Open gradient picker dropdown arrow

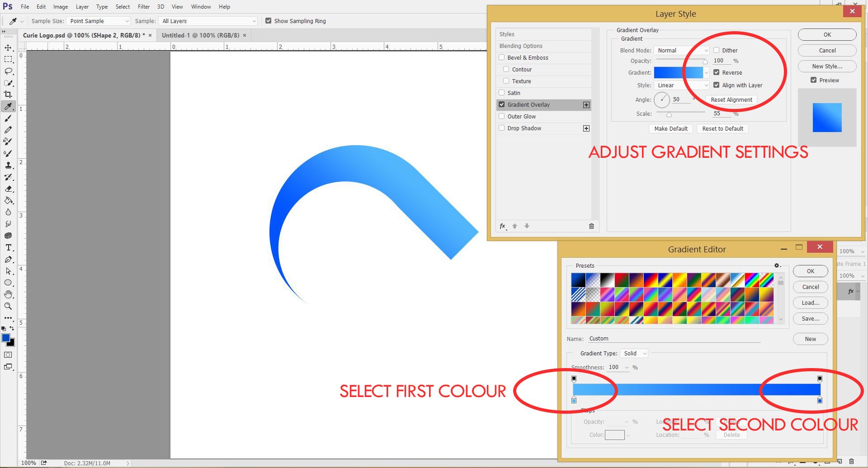tap(706, 72)
